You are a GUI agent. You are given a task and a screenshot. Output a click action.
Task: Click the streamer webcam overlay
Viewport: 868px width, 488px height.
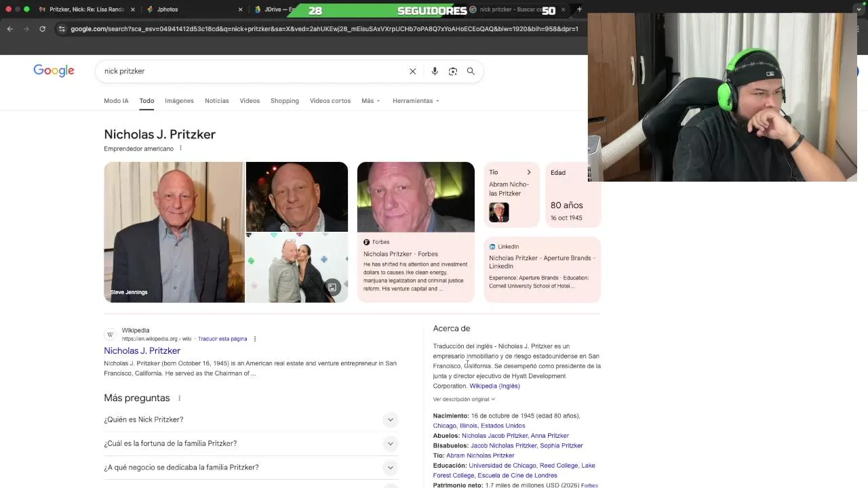[x=722, y=97]
